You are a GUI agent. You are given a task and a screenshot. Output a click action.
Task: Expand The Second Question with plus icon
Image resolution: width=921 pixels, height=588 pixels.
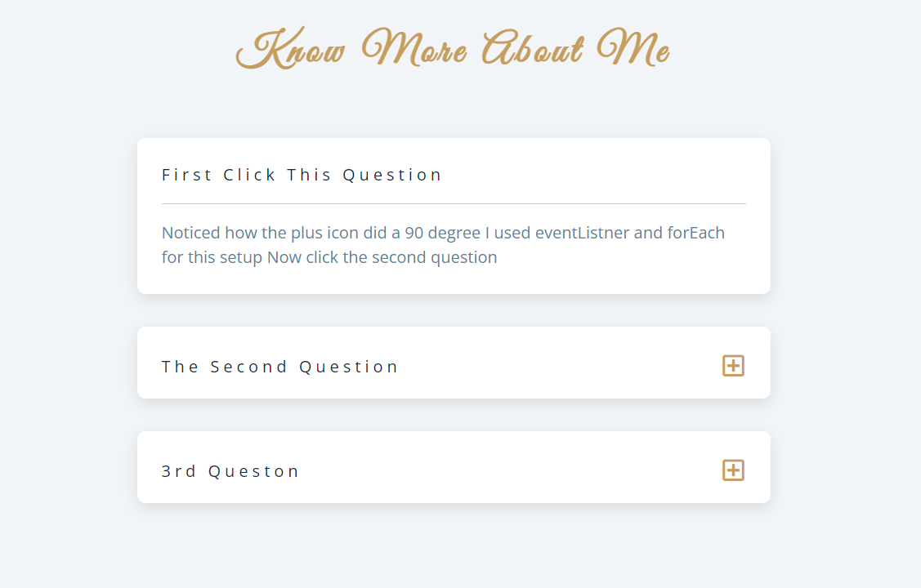point(733,366)
